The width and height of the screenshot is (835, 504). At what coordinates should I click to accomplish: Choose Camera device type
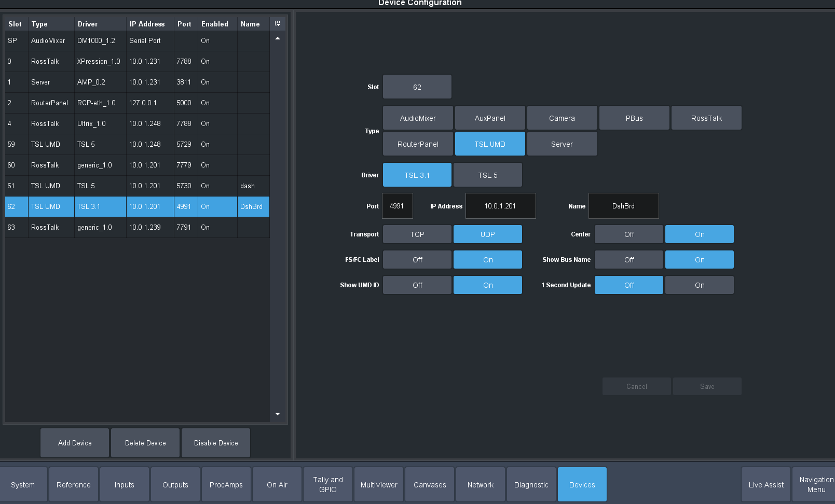pos(562,118)
